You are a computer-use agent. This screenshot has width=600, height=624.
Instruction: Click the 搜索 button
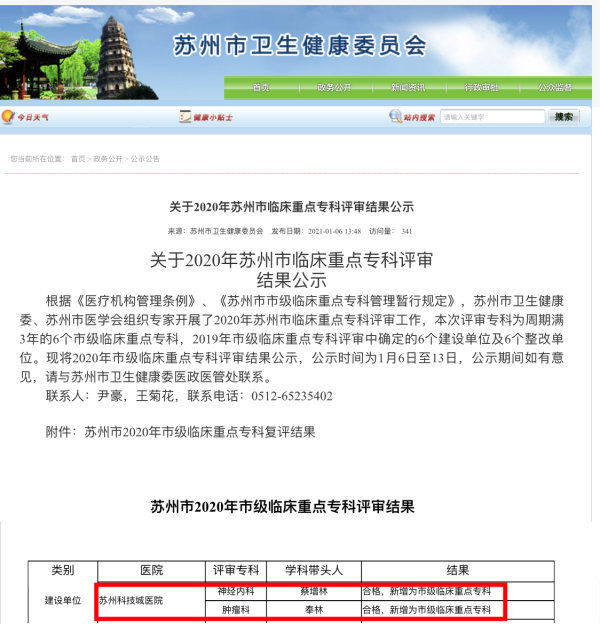point(564,117)
